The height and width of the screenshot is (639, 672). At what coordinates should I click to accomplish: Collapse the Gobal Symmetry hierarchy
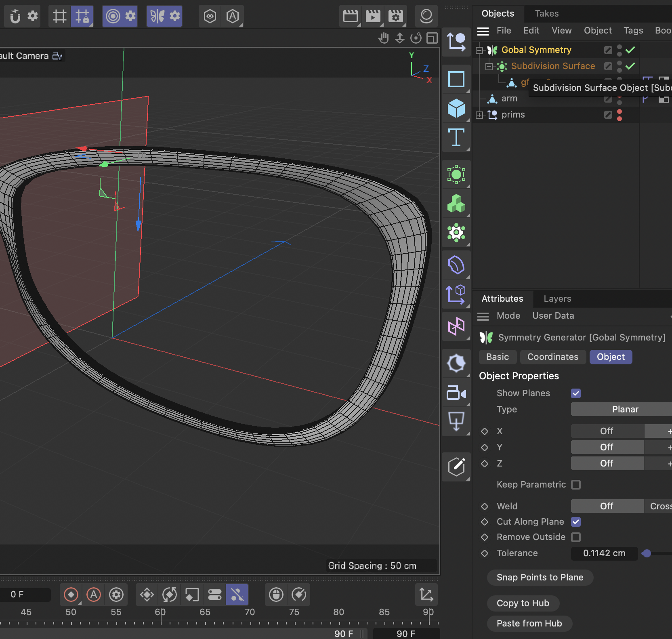[479, 50]
